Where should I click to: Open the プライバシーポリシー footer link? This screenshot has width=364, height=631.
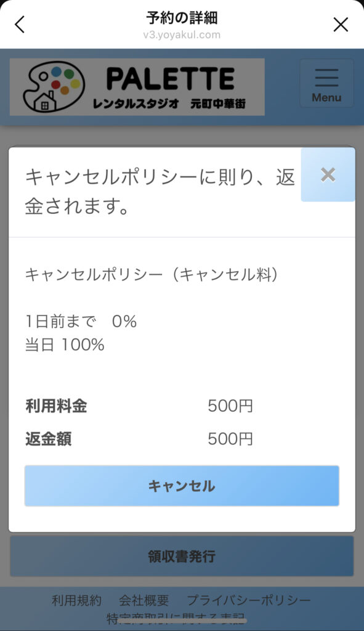[x=249, y=600]
